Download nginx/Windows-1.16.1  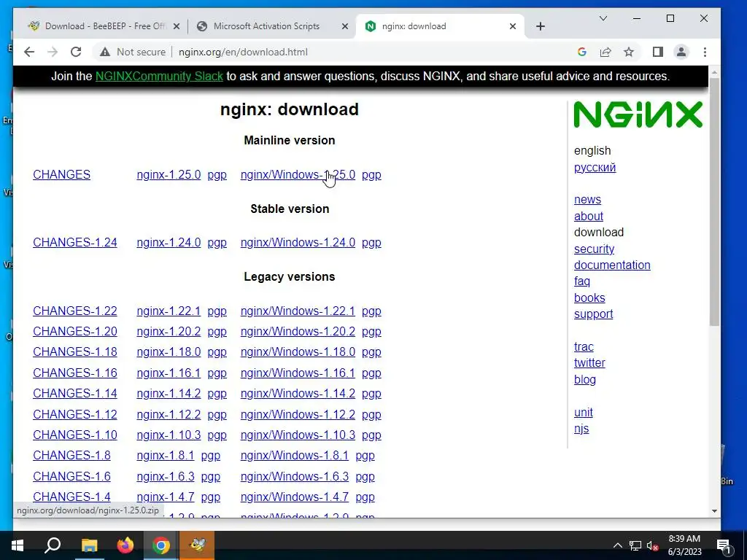click(298, 373)
